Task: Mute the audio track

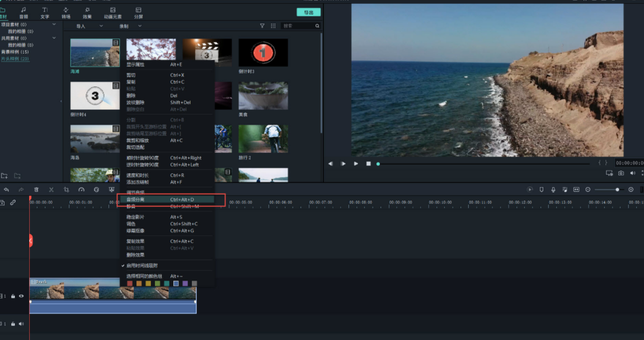Action: click(21, 324)
